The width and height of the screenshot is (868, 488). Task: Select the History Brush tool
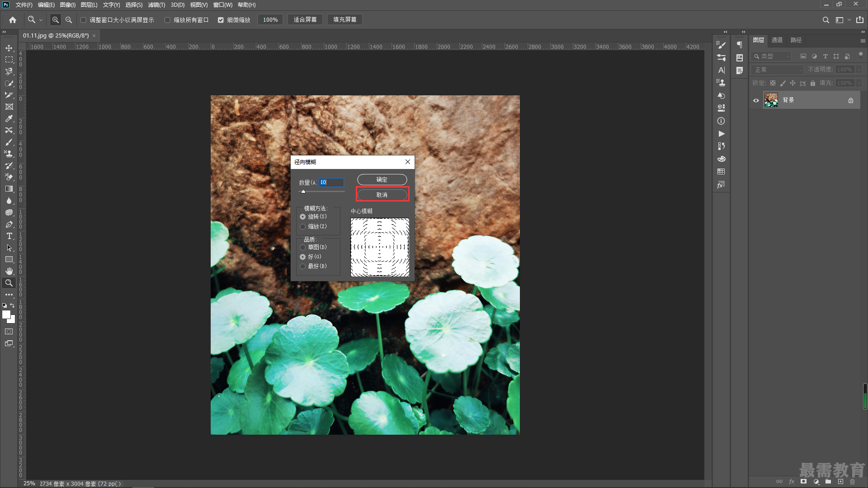click(x=9, y=165)
